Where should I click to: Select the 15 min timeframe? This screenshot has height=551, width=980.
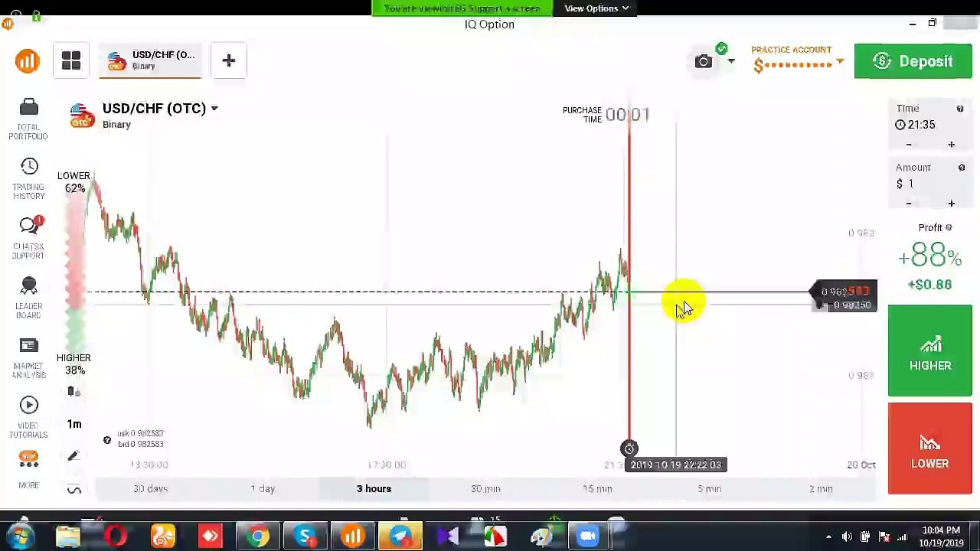coord(597,488)
